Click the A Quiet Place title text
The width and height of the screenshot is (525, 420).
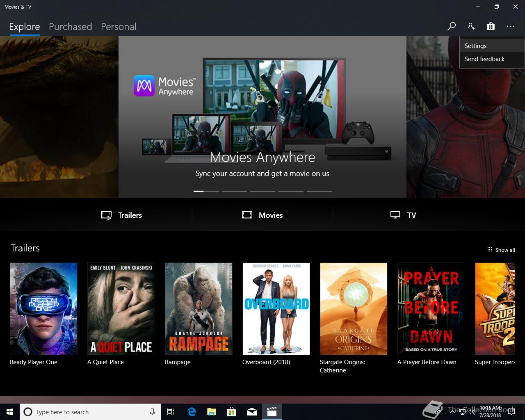pos(105,362)
